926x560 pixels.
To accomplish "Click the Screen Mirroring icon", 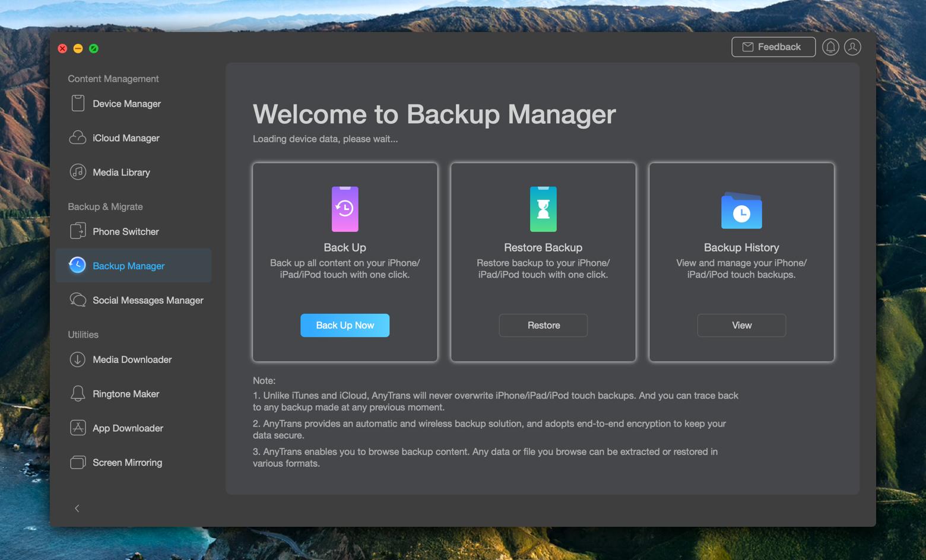I will pyautogui.click(x=78, y=462).
